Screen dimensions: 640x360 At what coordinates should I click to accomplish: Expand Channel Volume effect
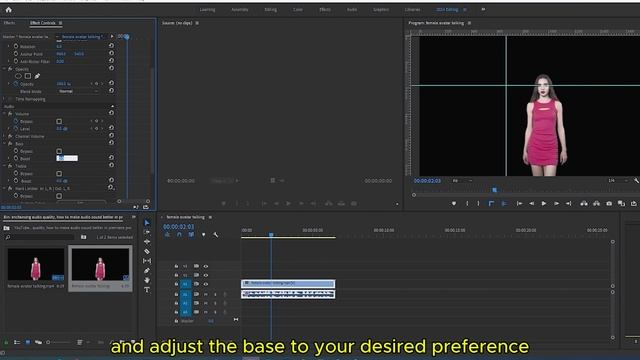coord(4,136)
